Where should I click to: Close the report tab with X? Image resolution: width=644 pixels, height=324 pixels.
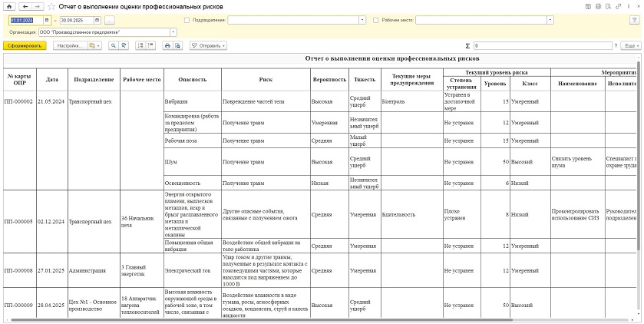click(x=637, y=7)
